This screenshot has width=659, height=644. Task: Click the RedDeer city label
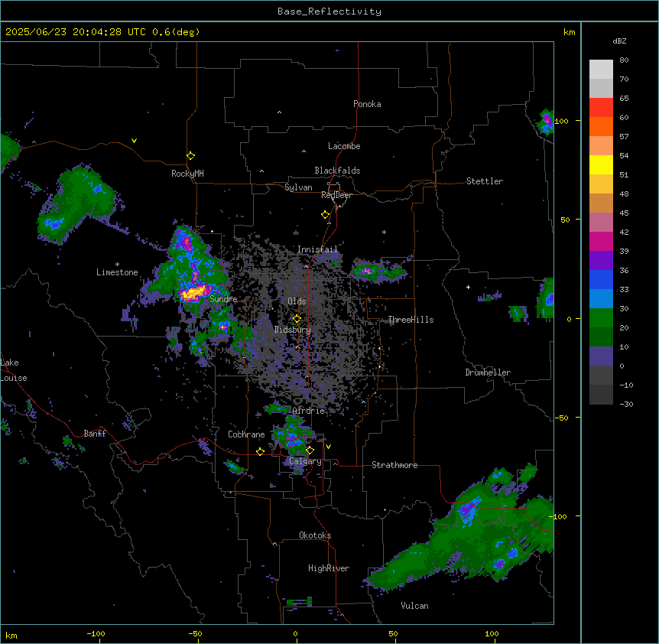(x=336, y=195)
